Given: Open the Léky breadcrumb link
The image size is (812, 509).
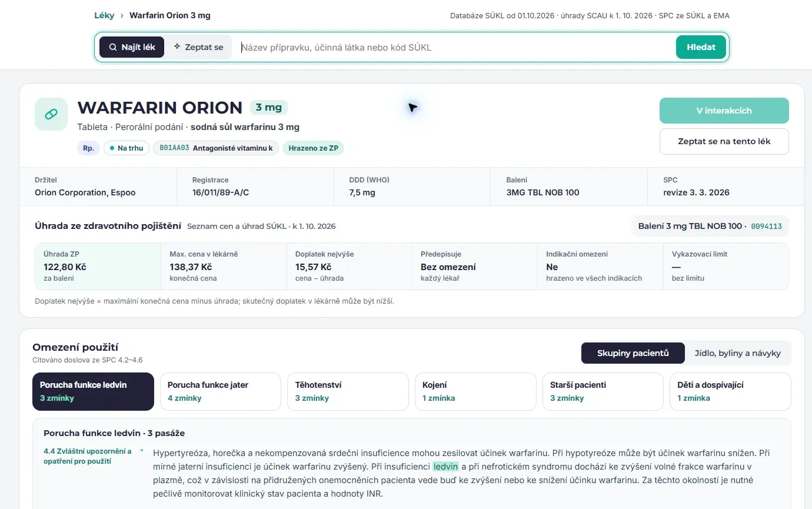Looking at the screenshot, I should pos(104,15).
